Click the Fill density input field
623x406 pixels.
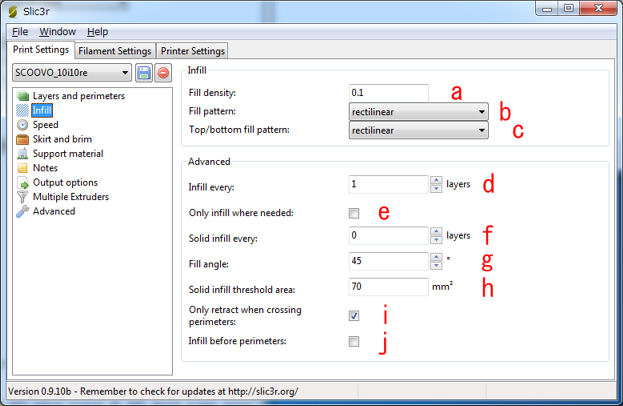[389, 93]
